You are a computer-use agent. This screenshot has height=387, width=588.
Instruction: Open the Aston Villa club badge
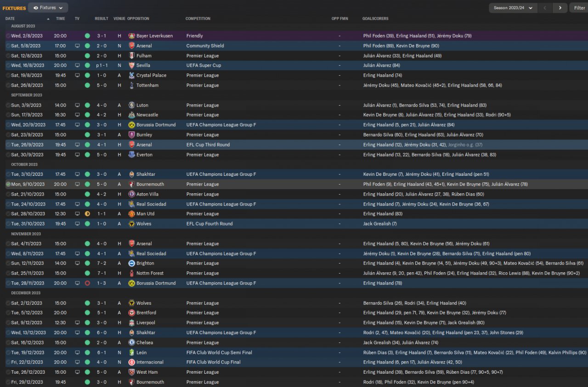tap(131, 194)
